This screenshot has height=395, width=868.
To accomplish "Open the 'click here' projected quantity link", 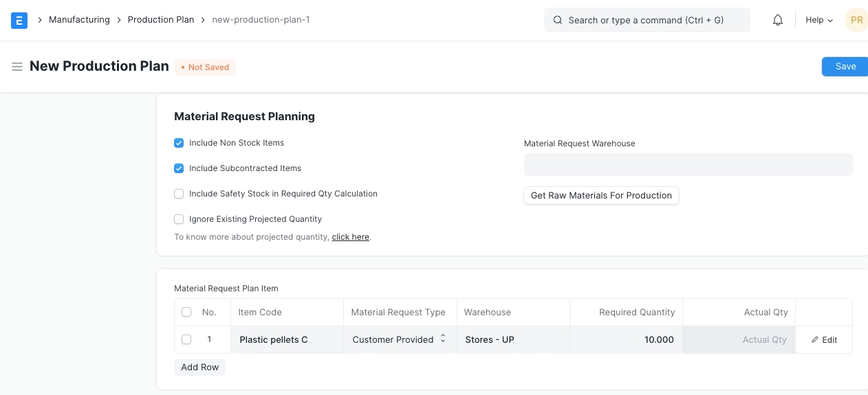I will coord(350,237).
